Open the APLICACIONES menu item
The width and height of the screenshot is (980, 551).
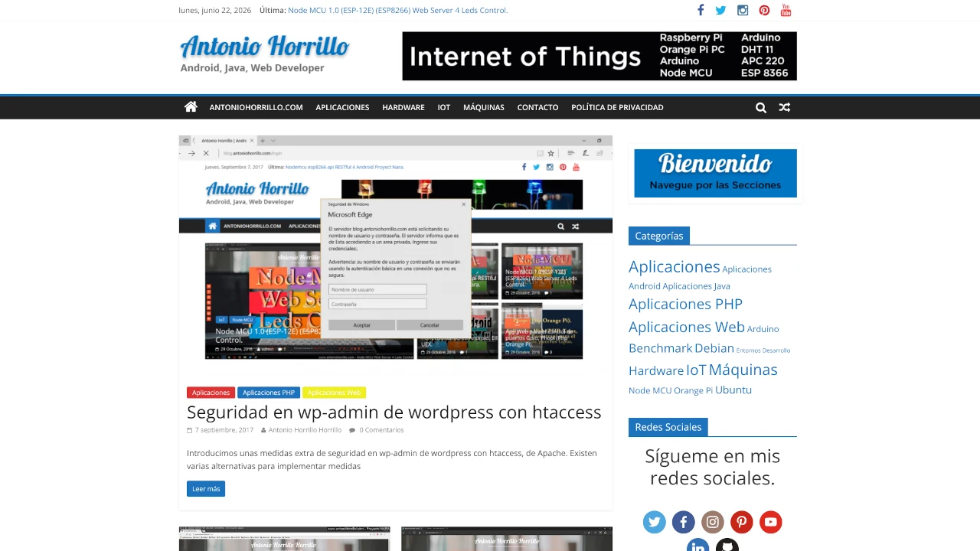click(342, 107)
